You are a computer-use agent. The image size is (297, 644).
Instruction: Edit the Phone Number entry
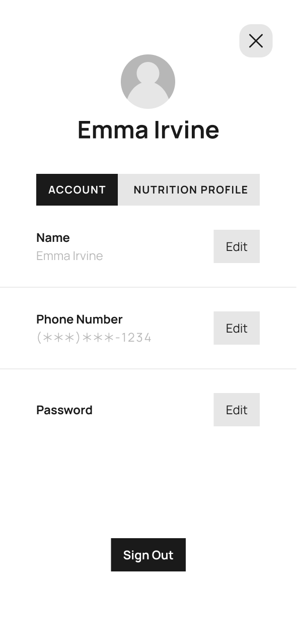pyautogui.click(x=237, y=328)
